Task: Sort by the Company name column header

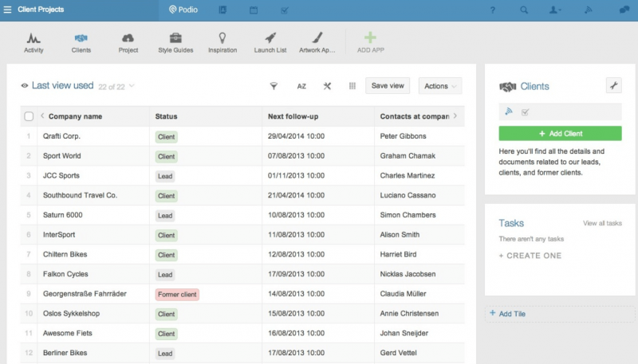Action: [75, 116]
